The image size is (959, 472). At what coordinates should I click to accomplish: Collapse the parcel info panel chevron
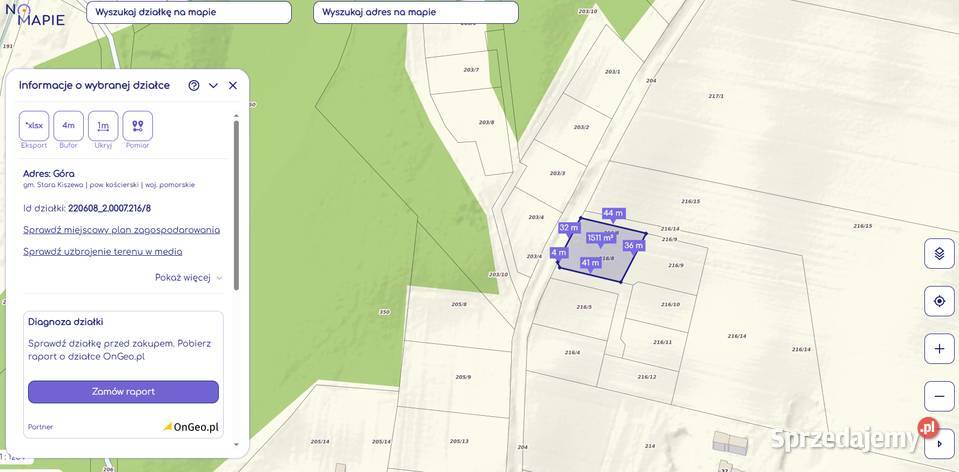[213, 86]
